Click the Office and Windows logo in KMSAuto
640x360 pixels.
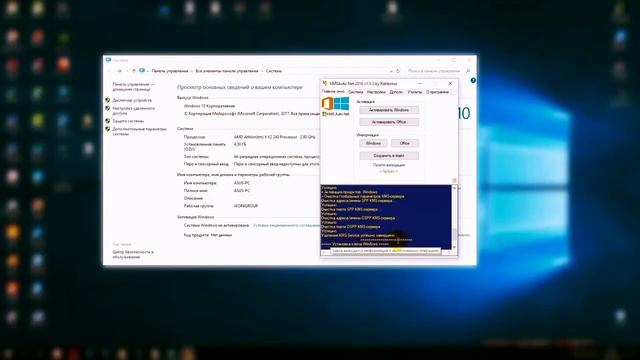pyautogui.click(x=336, y=104)
